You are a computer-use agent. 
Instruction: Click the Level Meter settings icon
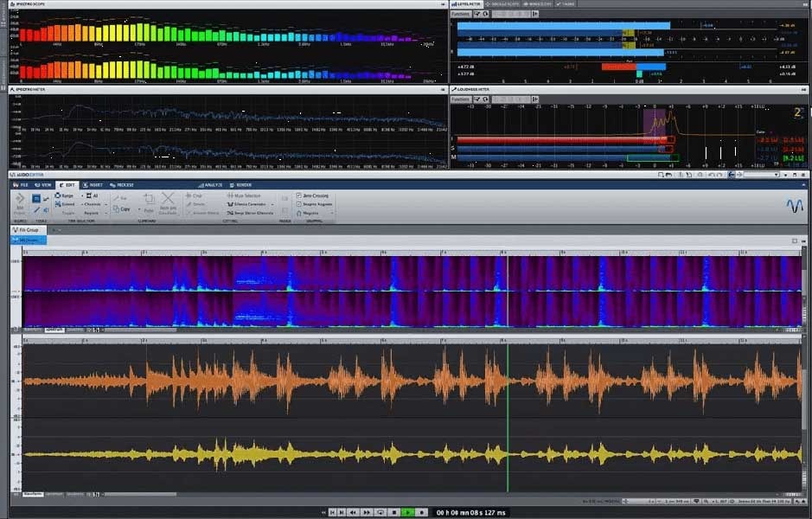(477, 14)
